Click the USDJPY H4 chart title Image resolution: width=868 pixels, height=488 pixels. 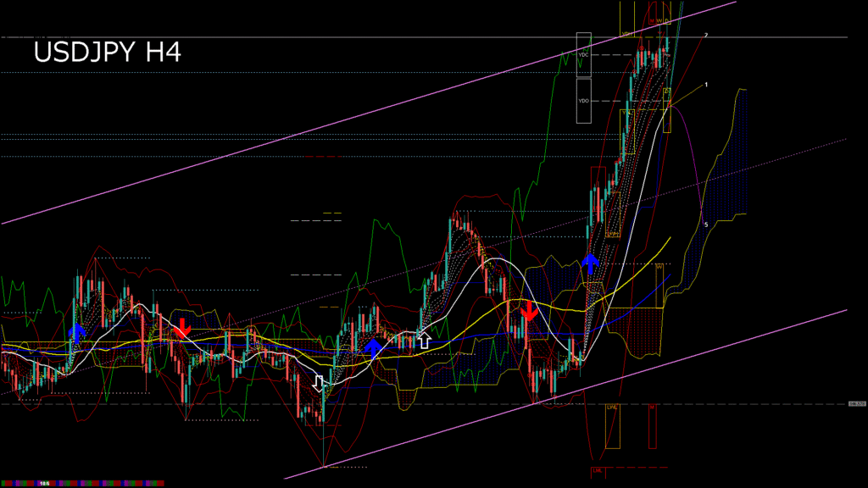tap(107, 53)
